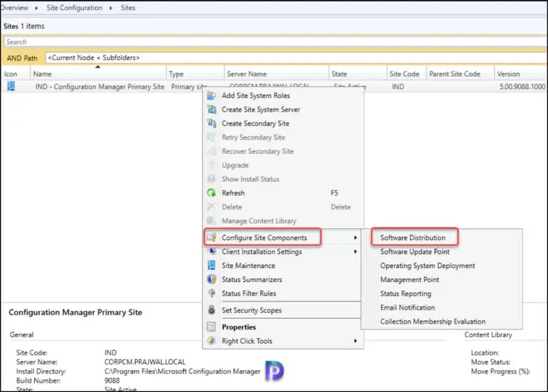
Task: Sort by the Server Name column header
Action: click(x=277, y=74)
